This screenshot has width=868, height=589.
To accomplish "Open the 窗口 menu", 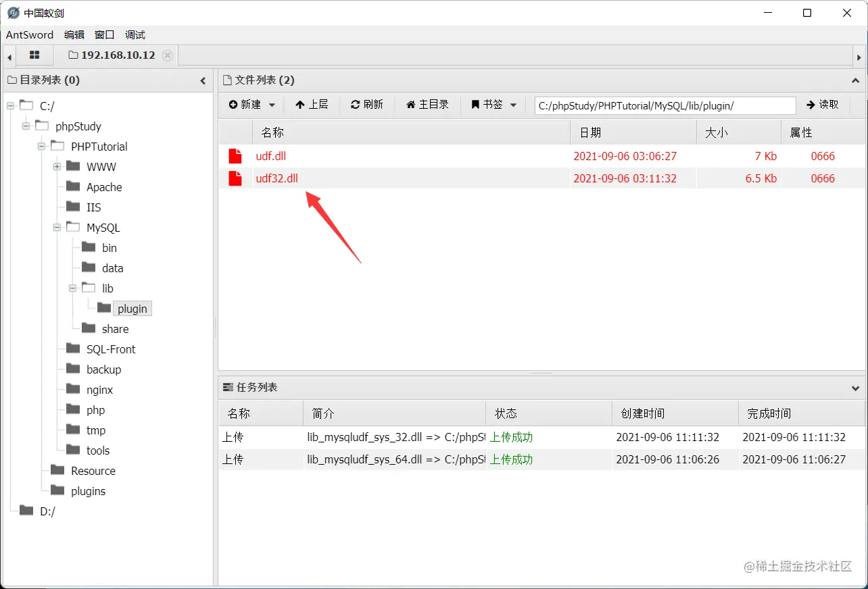I will (105, 34).
